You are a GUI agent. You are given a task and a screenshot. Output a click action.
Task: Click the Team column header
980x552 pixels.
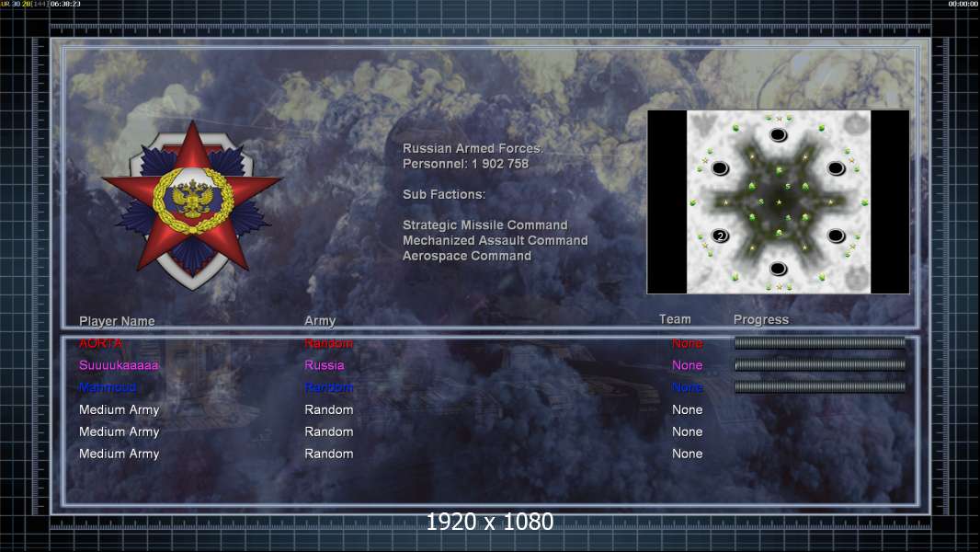tap(675, 319)
